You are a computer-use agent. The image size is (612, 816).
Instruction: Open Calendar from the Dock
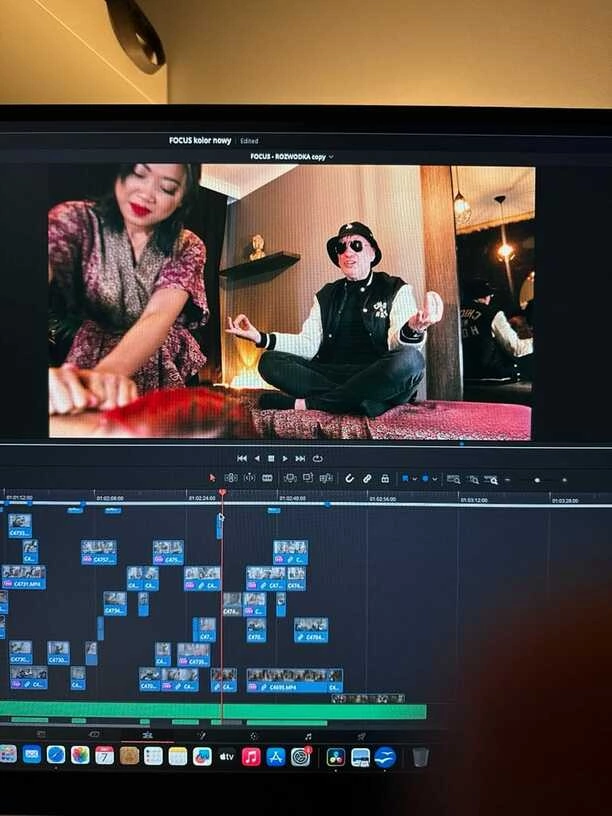click(105, 756)
